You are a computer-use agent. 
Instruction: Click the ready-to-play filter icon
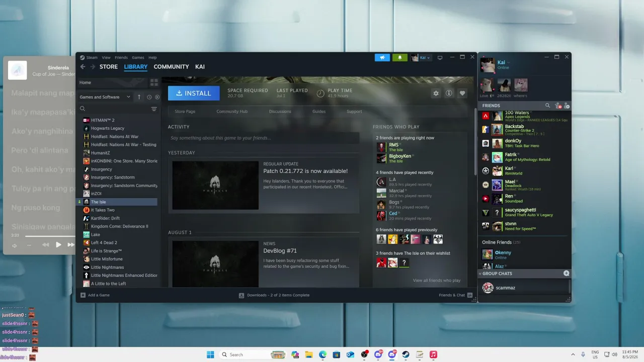[x=157, y=97]
